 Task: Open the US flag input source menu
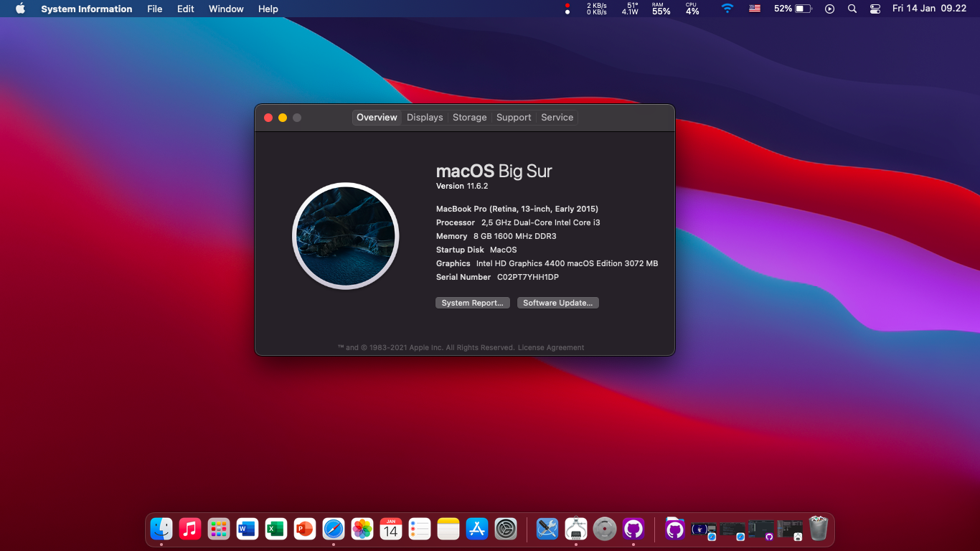[x=755, y=9]
